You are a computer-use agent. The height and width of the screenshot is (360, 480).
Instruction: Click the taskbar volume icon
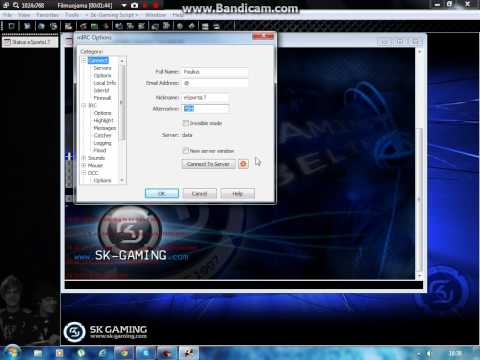tap(429, 353)
